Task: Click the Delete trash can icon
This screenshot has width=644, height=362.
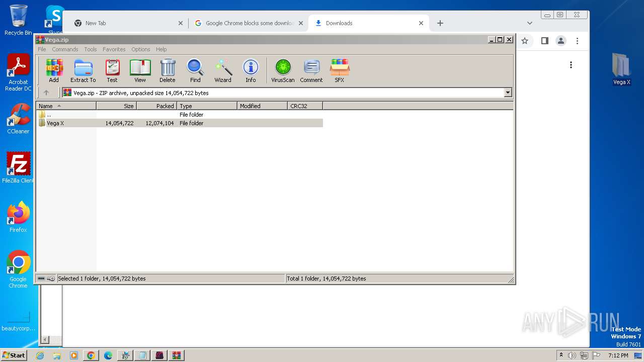Action: click(168, 71)
